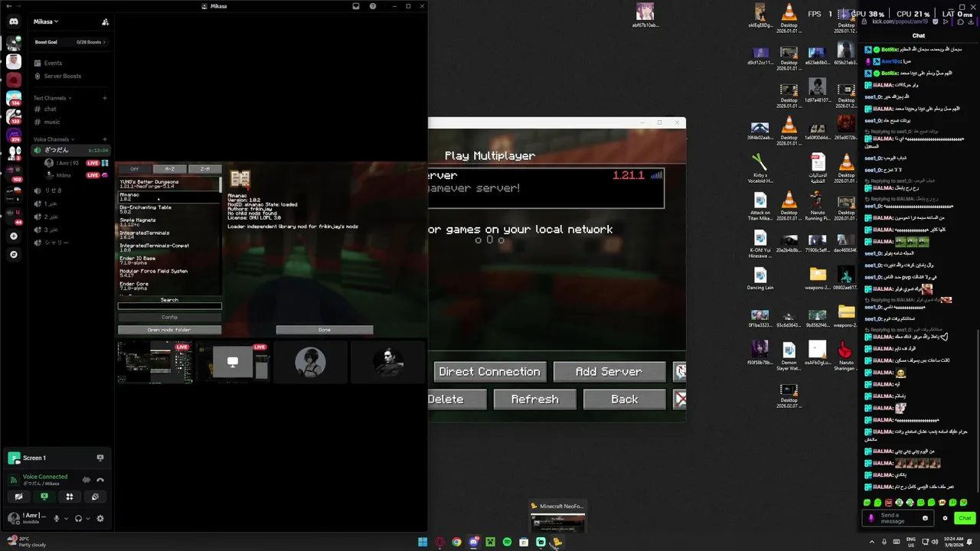
Task: Open server icon with 136 badge
Action: tap(14, 99)
